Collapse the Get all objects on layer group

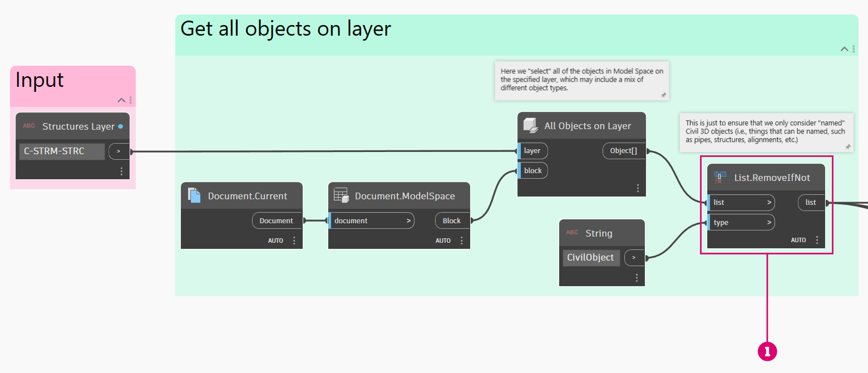844,49
